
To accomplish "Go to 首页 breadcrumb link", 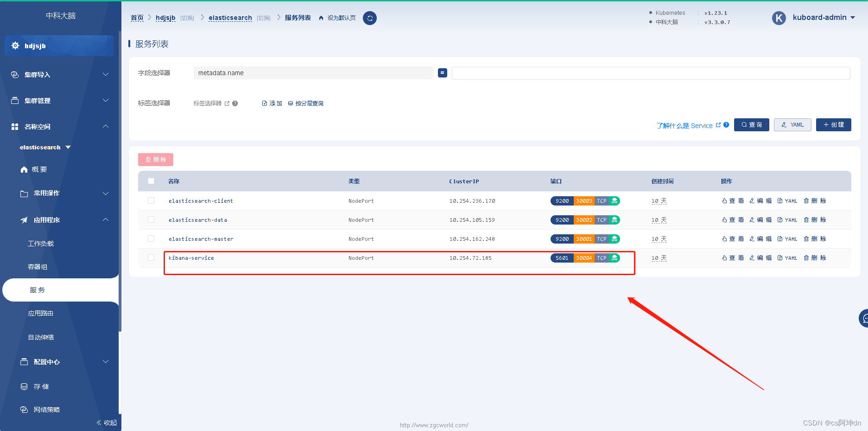I will tap(137, 18).
